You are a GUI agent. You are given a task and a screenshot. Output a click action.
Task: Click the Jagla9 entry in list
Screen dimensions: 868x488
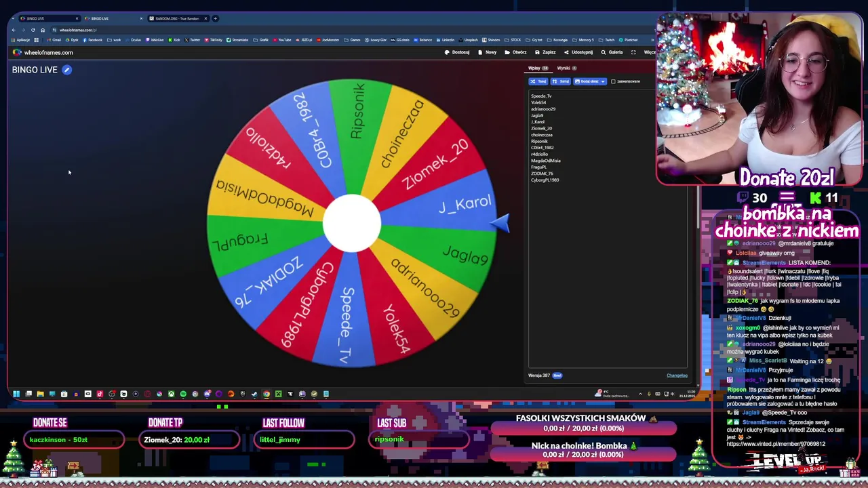click(537, 115)
